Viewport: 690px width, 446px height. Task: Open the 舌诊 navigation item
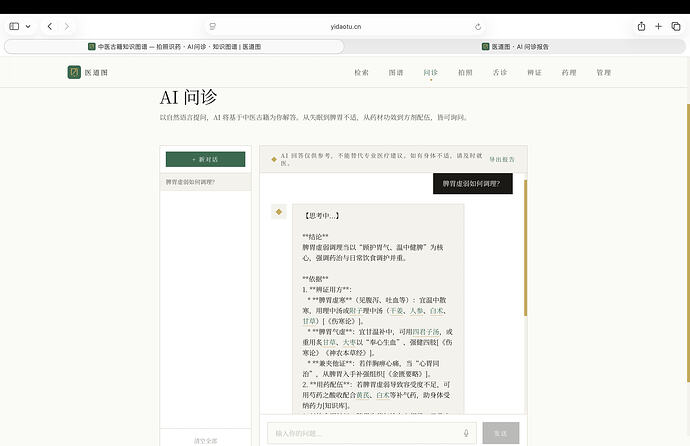point(500,73)
